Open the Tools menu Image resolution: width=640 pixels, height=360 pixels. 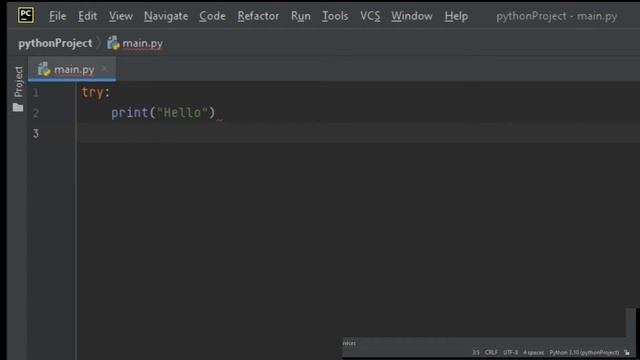coord(335,16)
